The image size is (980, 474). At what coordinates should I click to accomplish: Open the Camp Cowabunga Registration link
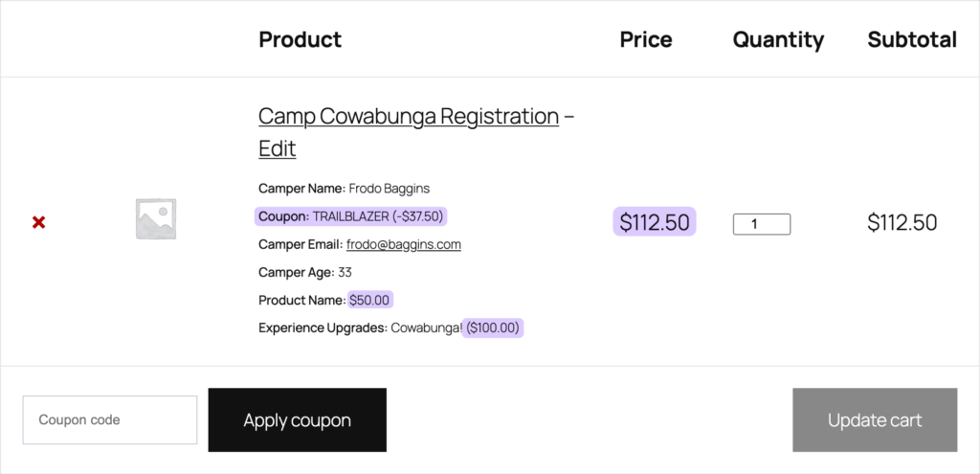409,117
